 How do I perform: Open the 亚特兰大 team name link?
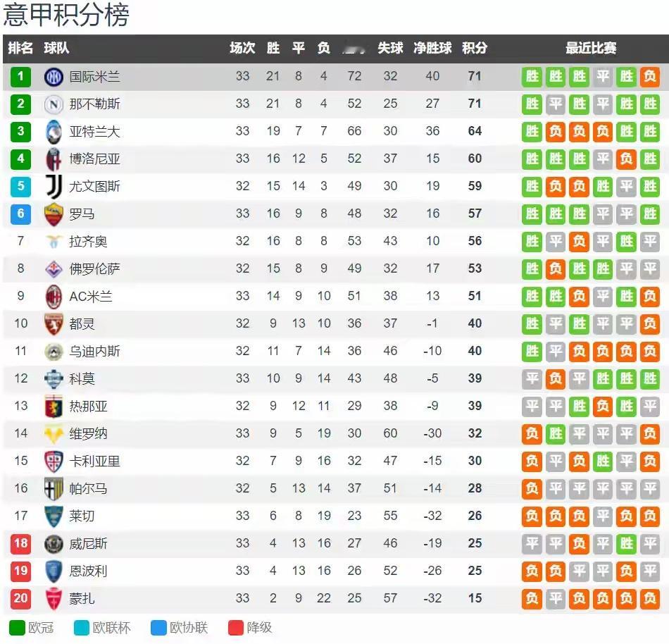(95, 132)
